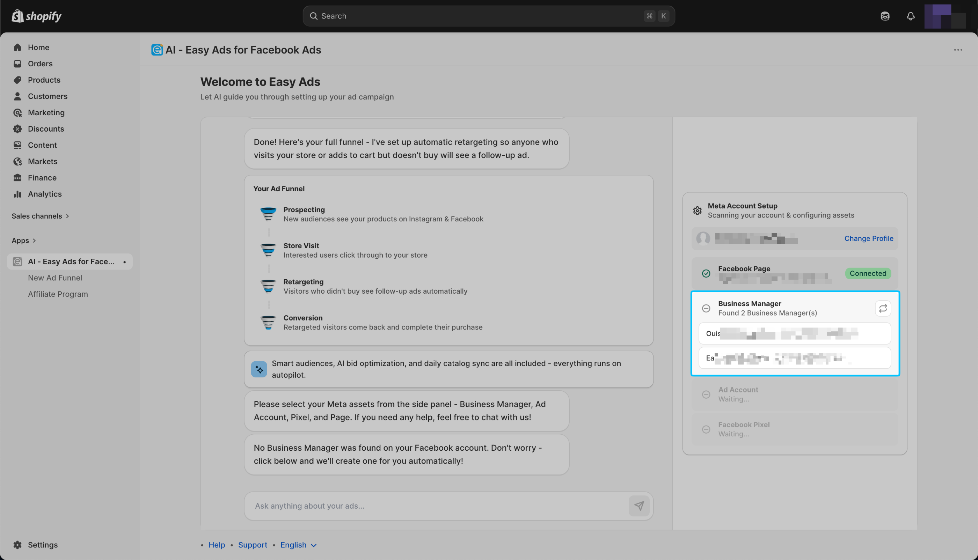Viewport: 978px width, 560px height.
Task: Open the English language dropdown
Action: pos(298,545)
